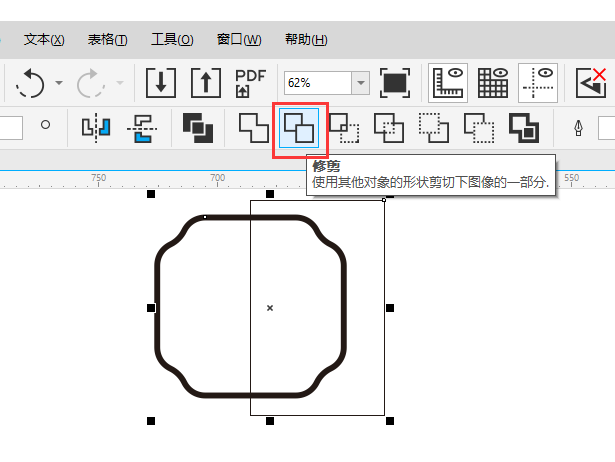Click the mirror vertically icon
This screenshot has width=615, height=462.
142,128
